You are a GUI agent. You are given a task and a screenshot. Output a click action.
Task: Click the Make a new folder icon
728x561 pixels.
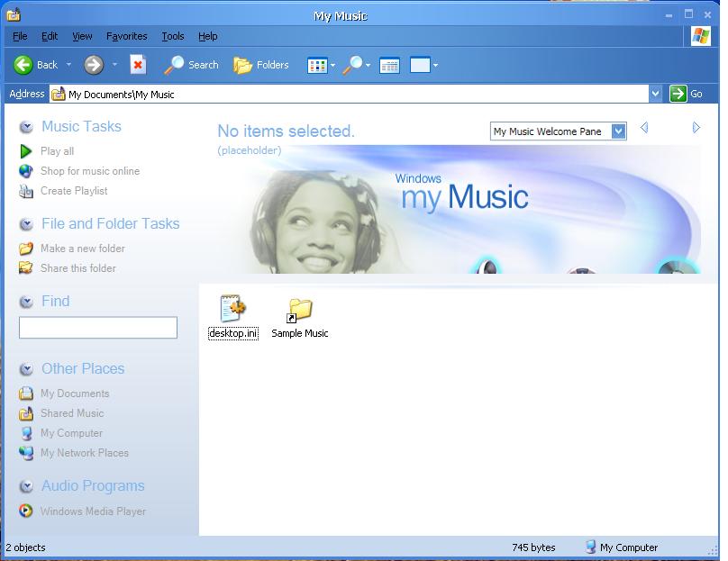tap(26, 249)
